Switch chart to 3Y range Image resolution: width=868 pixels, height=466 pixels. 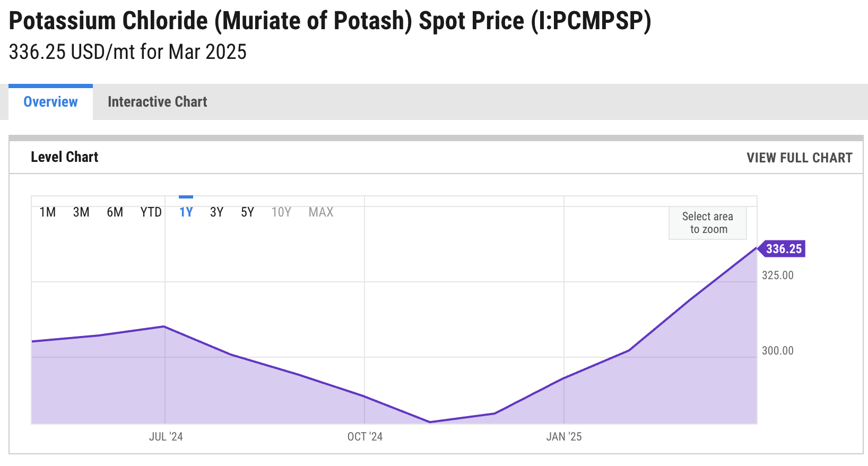[216, 212]
